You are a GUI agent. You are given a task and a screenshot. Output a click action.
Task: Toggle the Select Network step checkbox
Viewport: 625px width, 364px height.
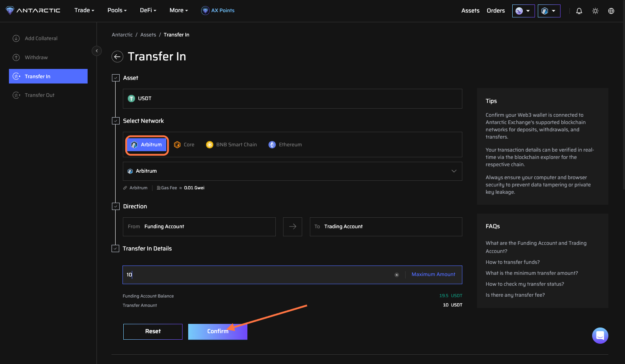pyautogui.click(x=116, y=121)
